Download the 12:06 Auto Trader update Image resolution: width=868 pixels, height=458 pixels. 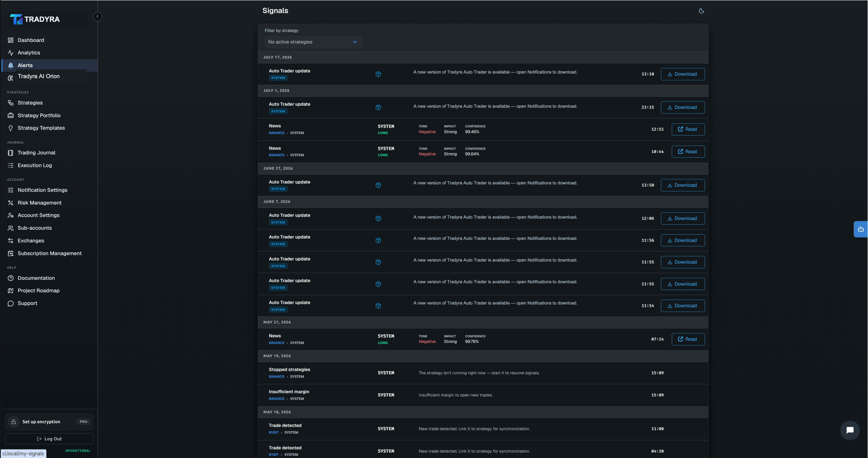tap(683, 219)
